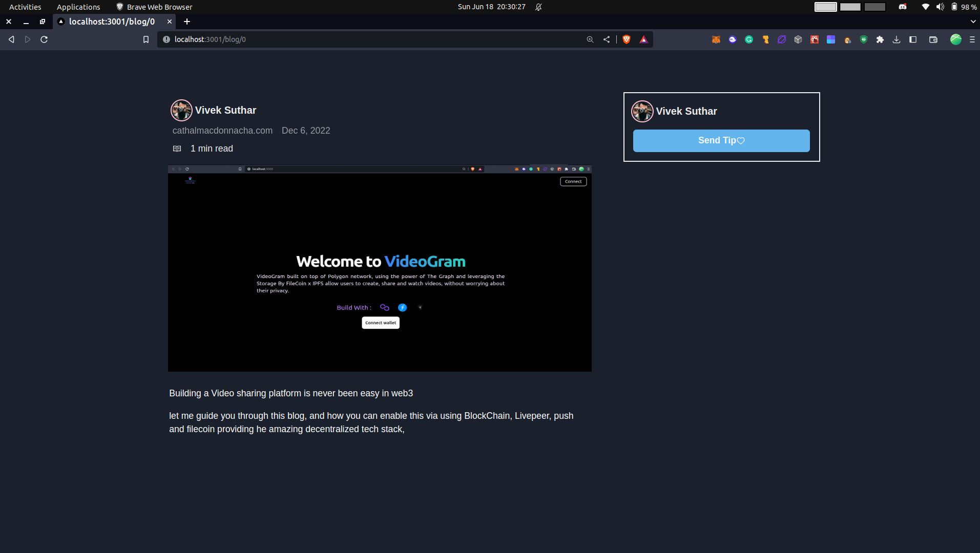The width and height of the screenshot is (980, 553).
Task: Open the MetaMask fox extension
Action: (716, 39)
